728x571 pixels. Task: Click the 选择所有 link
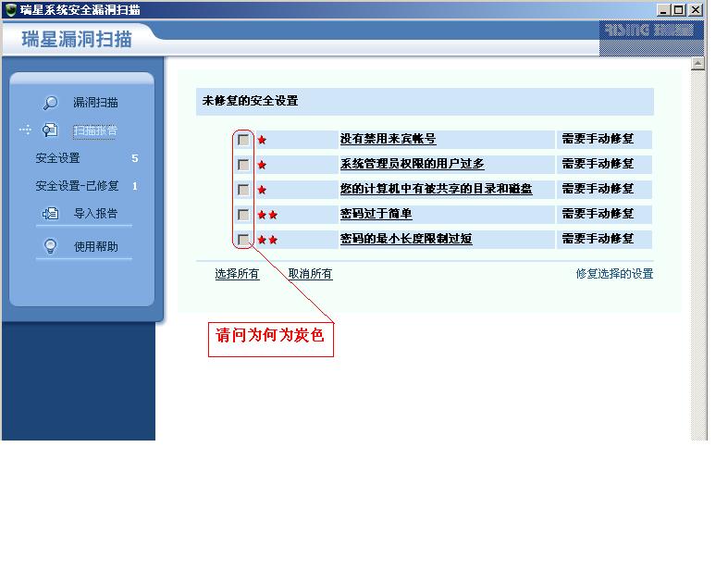coord(237,274)
